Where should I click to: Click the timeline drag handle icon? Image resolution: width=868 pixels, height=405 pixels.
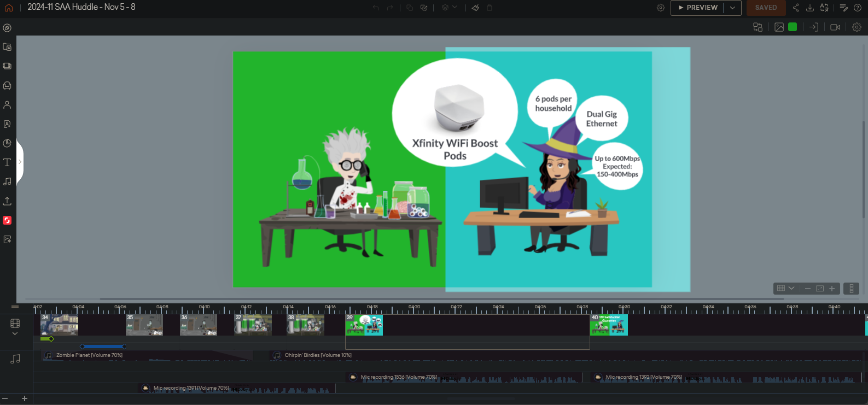pyautogui.click(x=15, y=306)
